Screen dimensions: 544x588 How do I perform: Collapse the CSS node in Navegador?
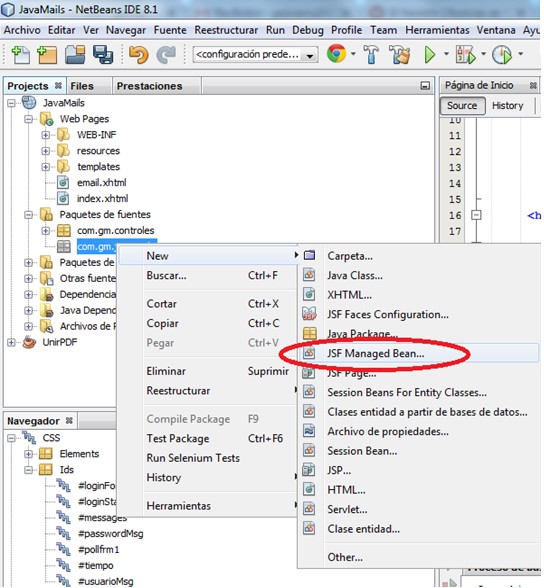click(x=12, y=438)
